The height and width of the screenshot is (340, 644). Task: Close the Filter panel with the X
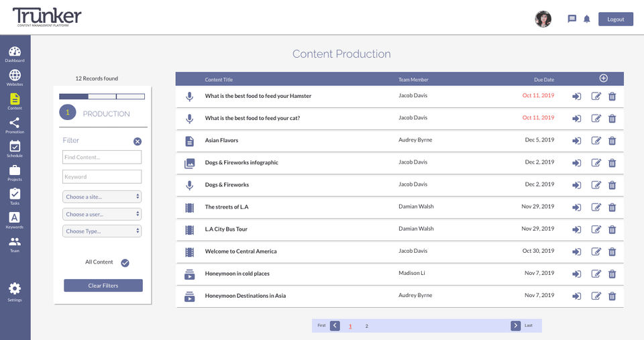tap(138, 141)
